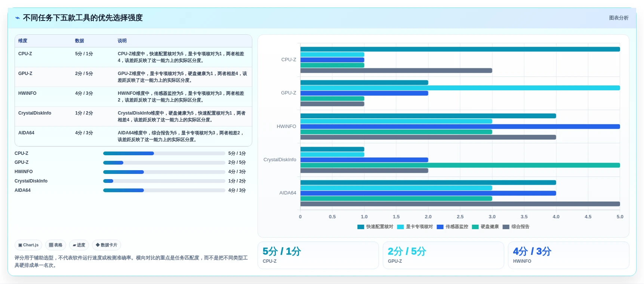Click the lightning icon beside the title
This screenshot has height=284, width=644.
tap(18, 18)
